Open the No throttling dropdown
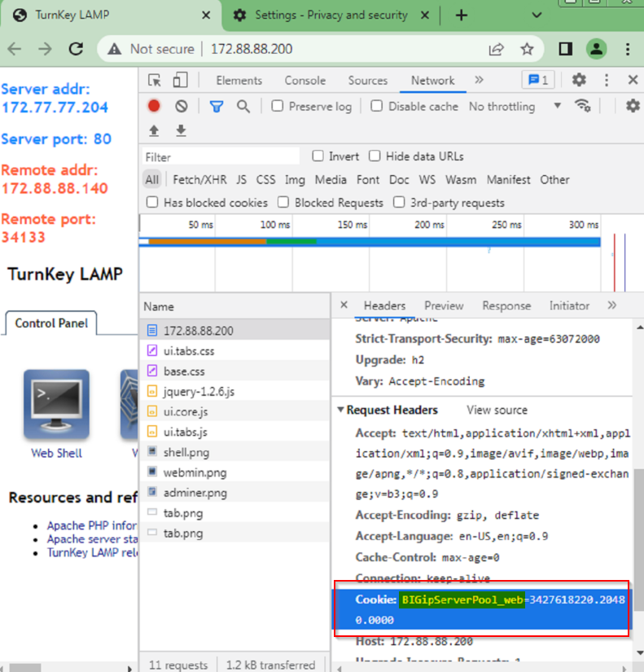Screen dimensions: 644x672 tap(515, 106)
